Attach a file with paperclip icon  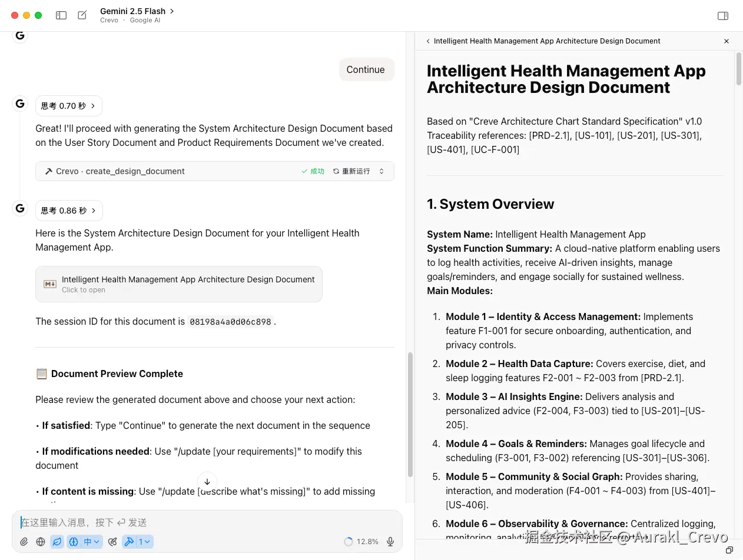pyautogui.click(x=24, y=542)
